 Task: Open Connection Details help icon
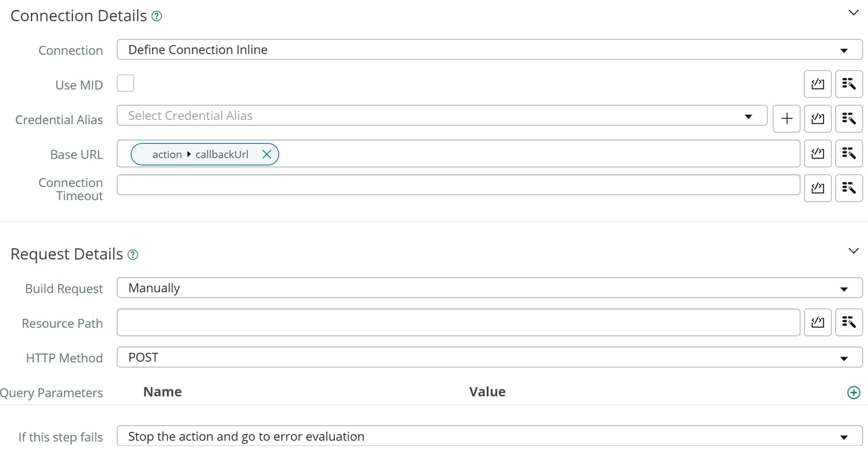(156, 16)
